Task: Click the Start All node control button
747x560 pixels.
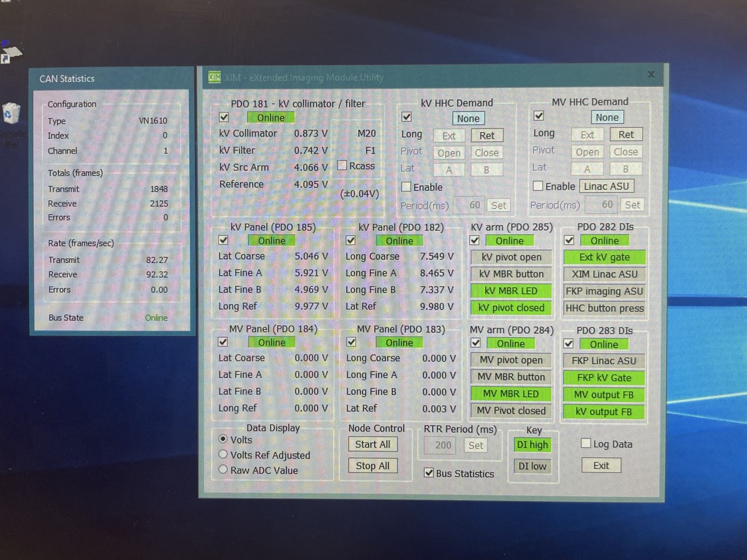Action: click(373, 444)
